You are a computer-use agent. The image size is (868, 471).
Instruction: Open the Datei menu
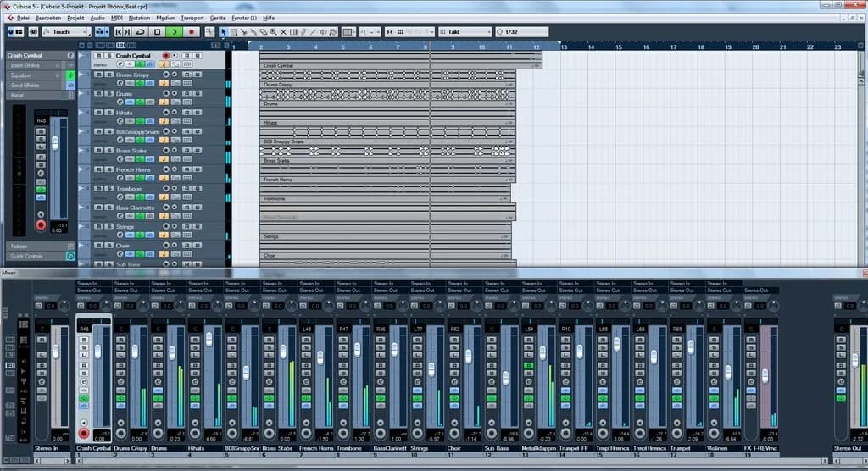pos(23,19)
